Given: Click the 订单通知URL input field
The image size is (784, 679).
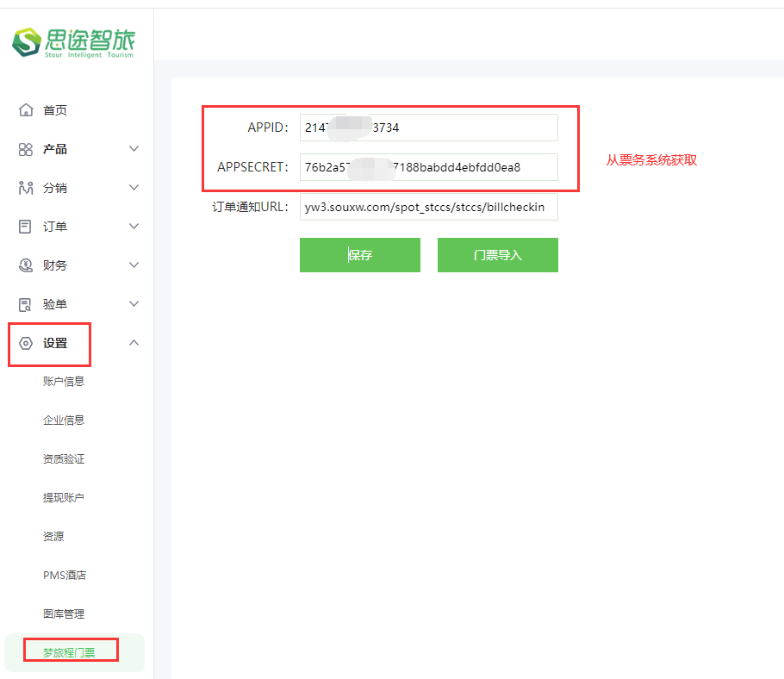Looking at the screenshot, I should coord(428,207).
